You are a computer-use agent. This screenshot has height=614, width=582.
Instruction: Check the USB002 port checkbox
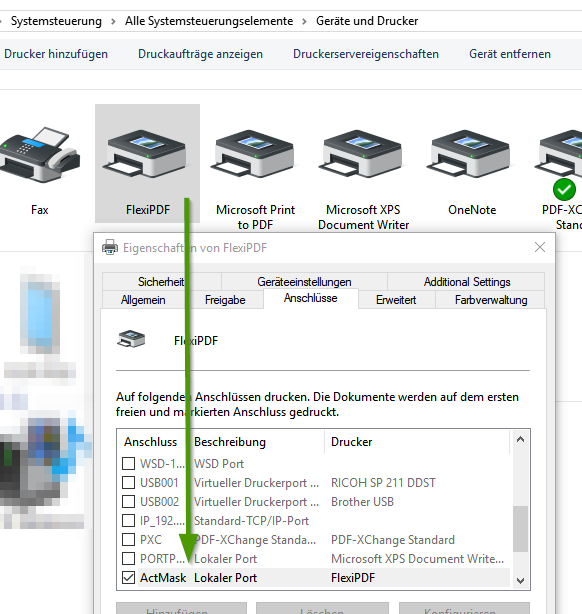(x=128, y=502)
